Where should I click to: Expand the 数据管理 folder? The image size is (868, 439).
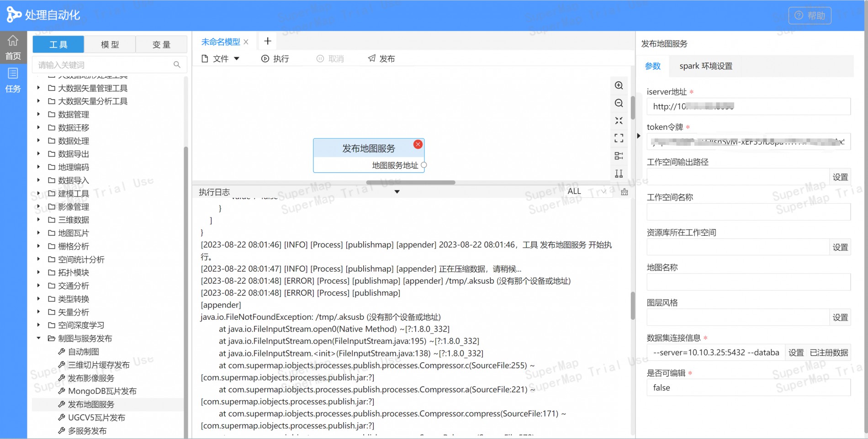click(x=38, y=114)
